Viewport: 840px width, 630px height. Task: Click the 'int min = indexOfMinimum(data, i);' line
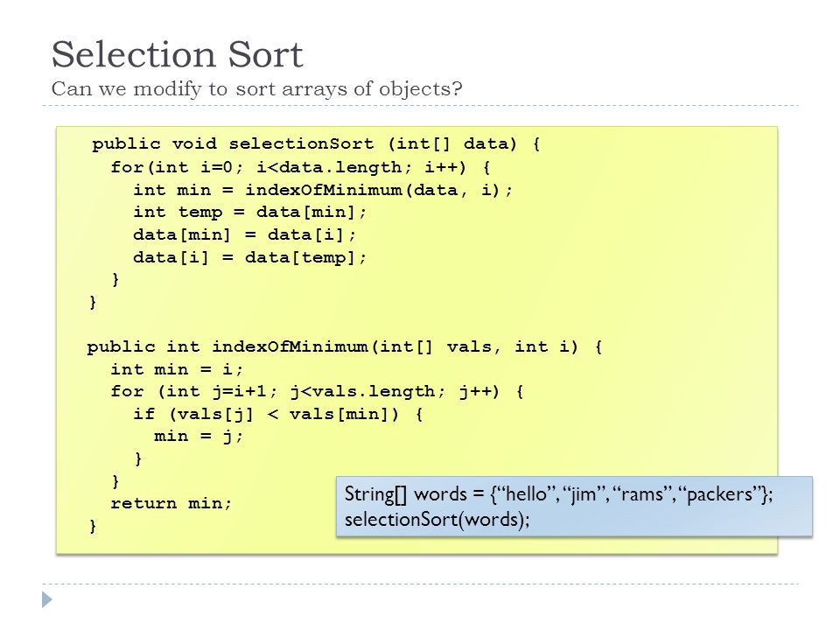323,190
